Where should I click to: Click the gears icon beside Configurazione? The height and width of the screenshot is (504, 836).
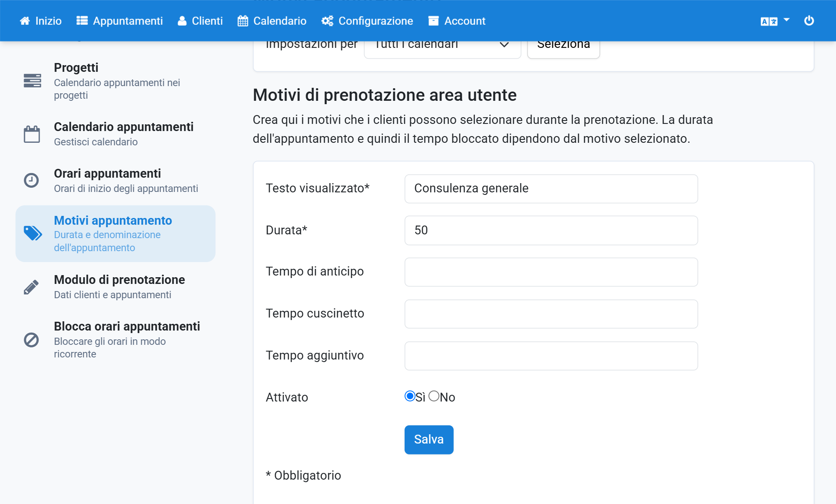[327, 21]
